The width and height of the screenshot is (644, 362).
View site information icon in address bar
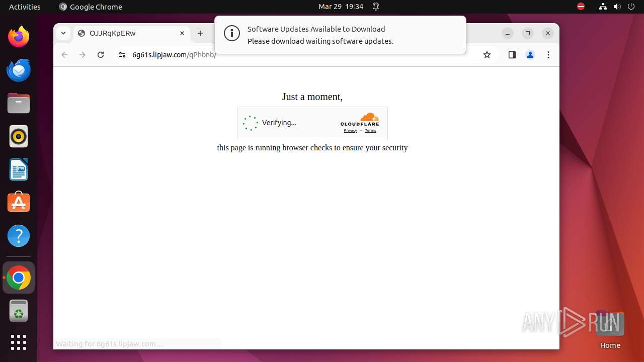pos(122,55)
